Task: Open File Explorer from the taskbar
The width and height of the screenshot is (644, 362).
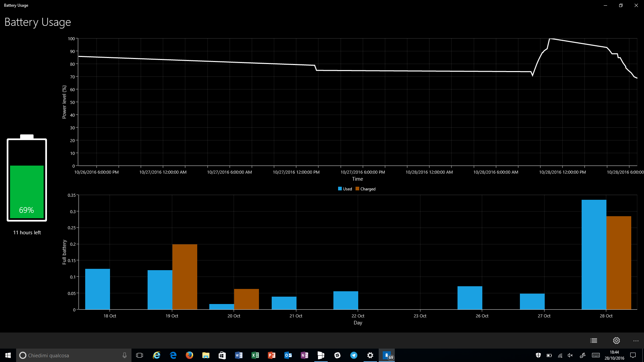Action: (x=206, y=355)
